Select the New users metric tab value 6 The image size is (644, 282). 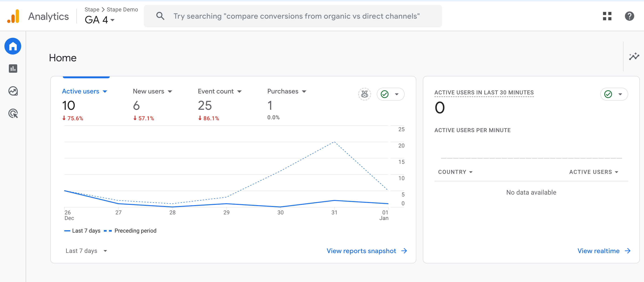tap(136, 105)
